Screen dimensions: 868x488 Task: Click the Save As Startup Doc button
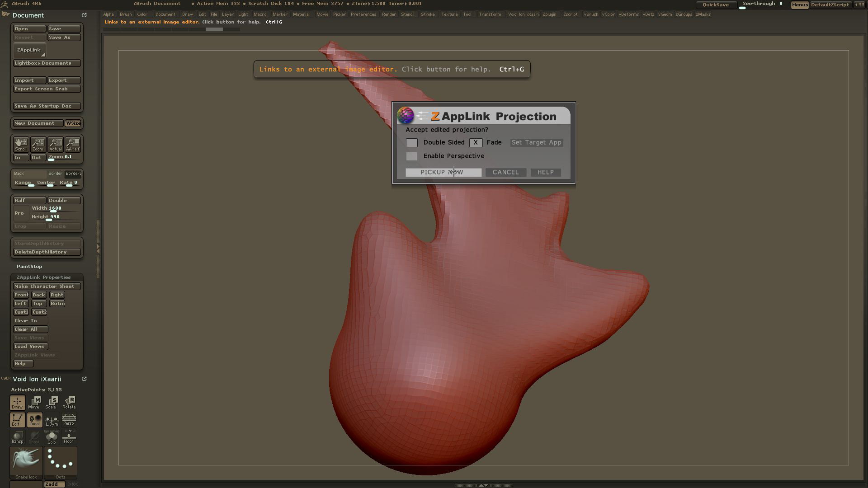47,106
